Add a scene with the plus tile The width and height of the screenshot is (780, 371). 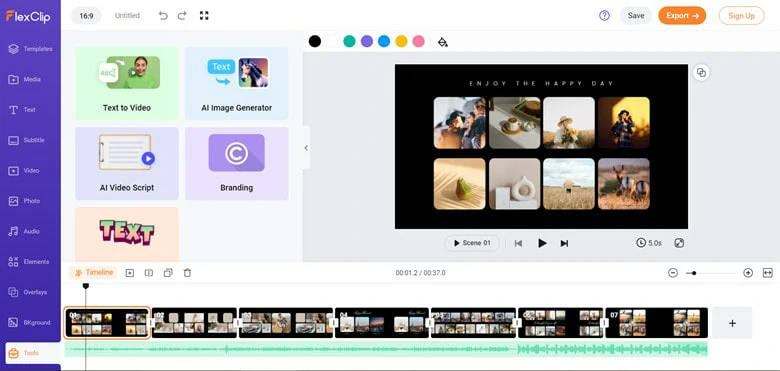pos(732,323)
